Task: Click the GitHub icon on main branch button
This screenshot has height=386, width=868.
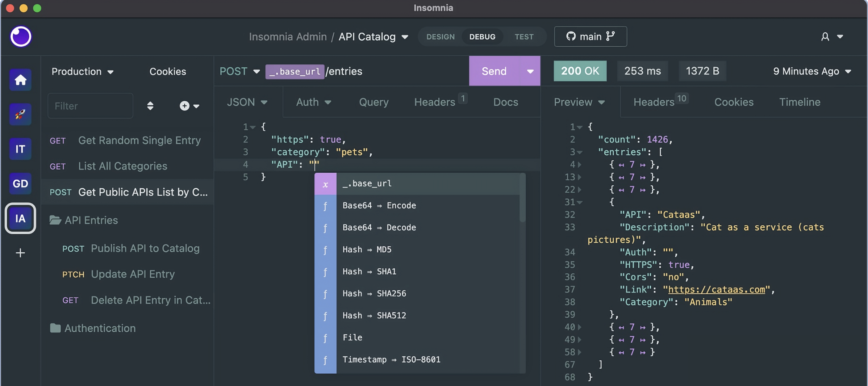Action: pos(571,36)
